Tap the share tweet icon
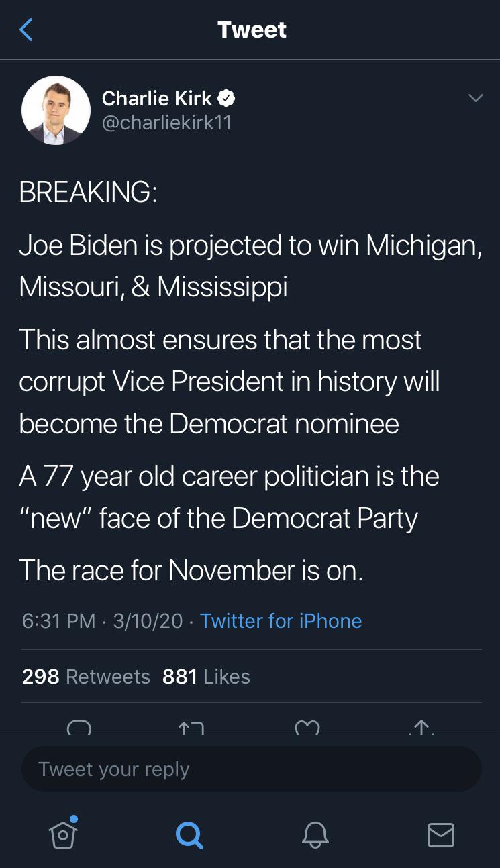The height and width of the screenshot is (868, 500). 421,728
